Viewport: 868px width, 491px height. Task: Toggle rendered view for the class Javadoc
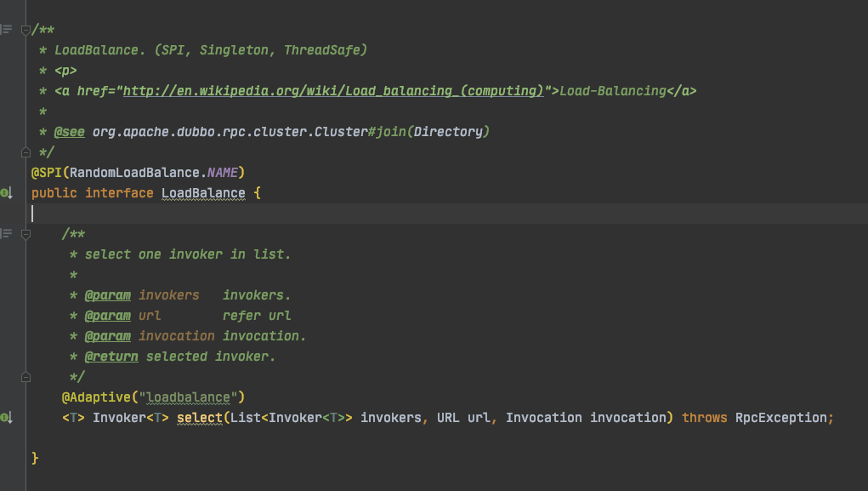pyautogui.click(x=6, y=29)
